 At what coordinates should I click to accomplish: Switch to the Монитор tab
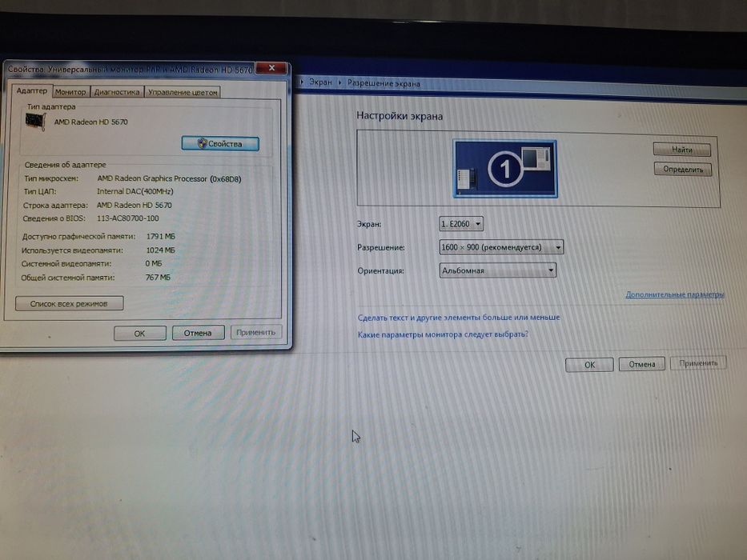click(x=70, y=91)
